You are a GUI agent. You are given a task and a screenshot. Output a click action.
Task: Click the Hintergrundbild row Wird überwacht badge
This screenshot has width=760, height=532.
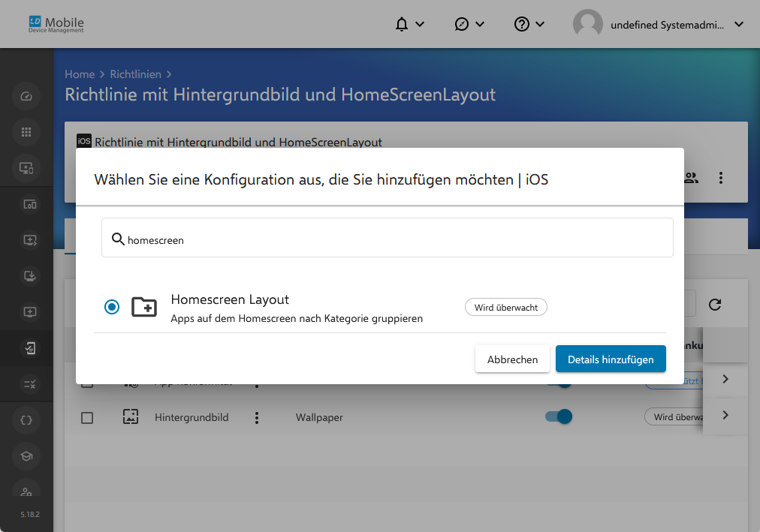(674, 416)
